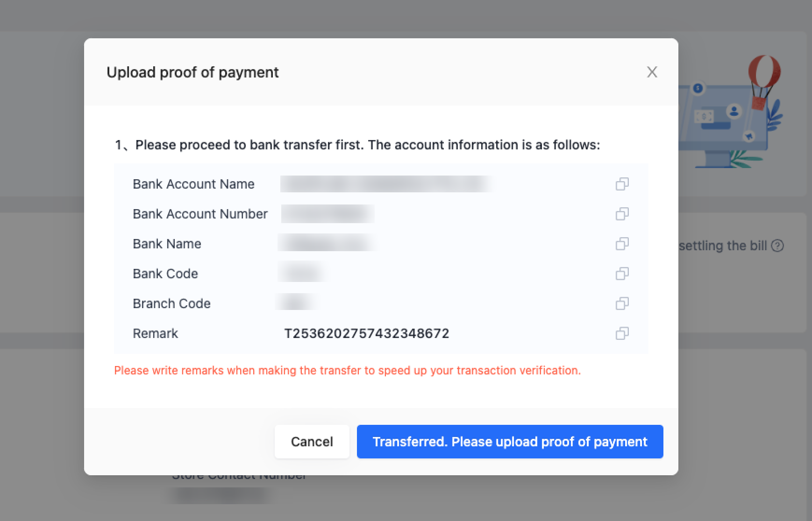Click the bank transfer instruction heading
Image resolution: width=812 pixels, height=521 pixels.
coord(357,145)
